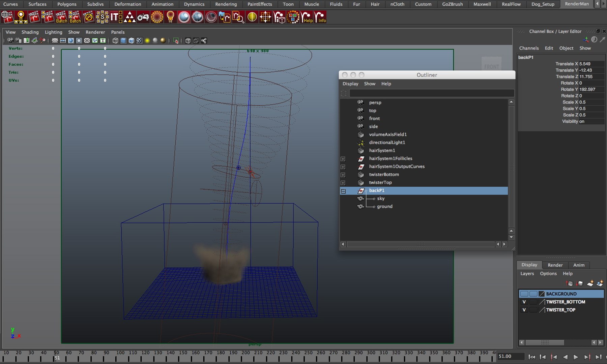Create new layer from selected objects
The height and width of the screenshot is (364, 607).
pyautogui.click(x=600, y=283)
